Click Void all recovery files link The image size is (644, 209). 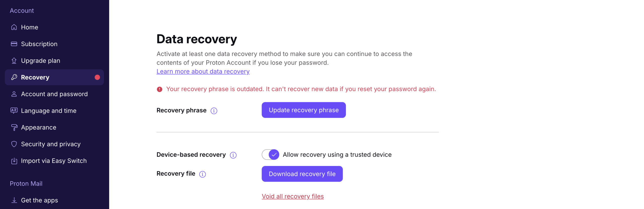click(x=292, y=196)
